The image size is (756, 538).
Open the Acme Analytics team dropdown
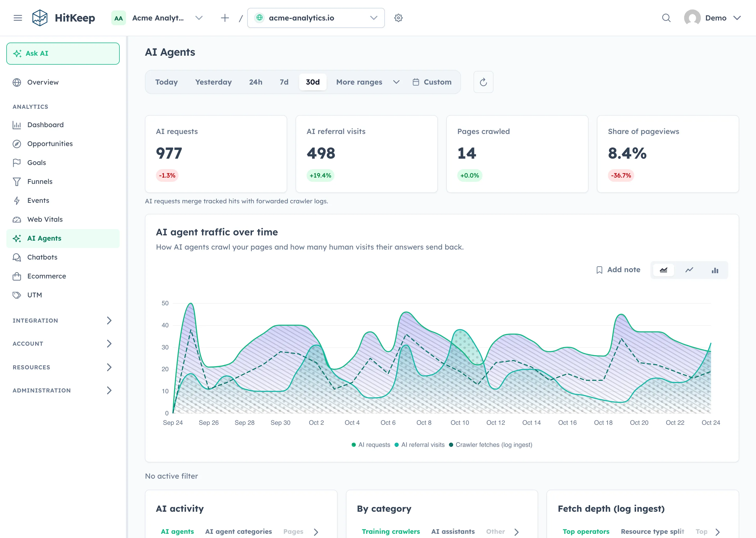[157, 18]
